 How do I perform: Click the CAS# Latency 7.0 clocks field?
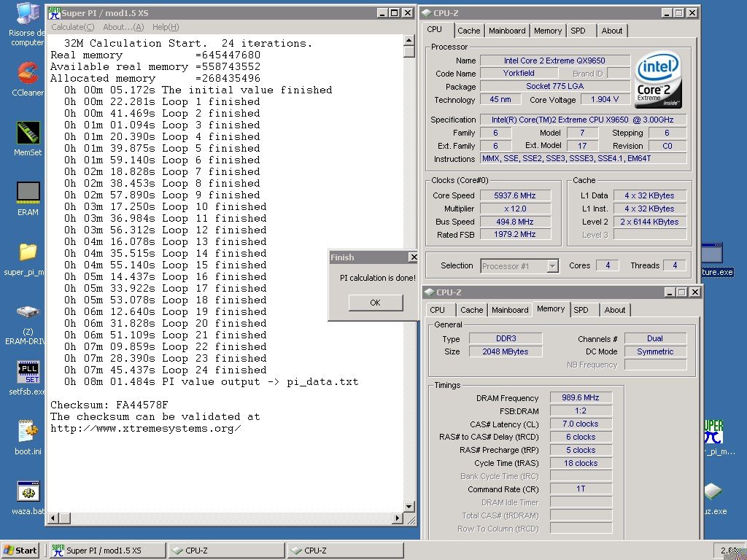pos(581,424)
